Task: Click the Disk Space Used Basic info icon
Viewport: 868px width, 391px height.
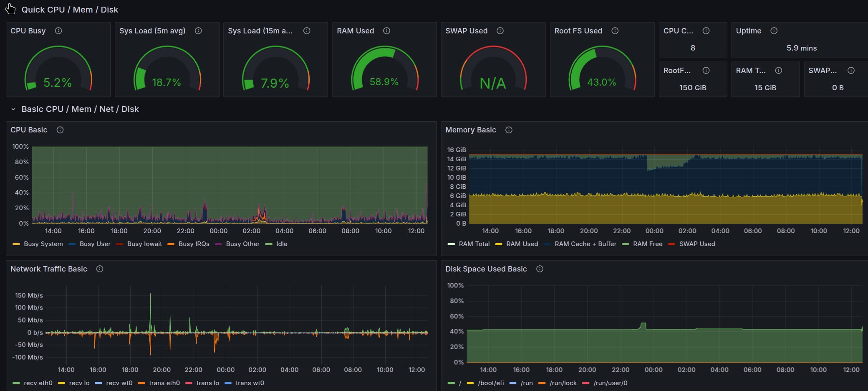Action: [x=540, y=269]
